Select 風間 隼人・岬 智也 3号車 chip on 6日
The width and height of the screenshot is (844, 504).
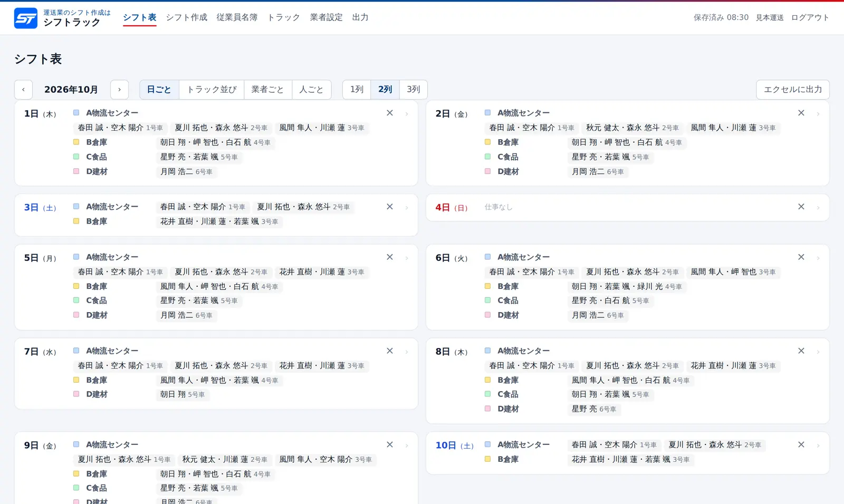733,272
